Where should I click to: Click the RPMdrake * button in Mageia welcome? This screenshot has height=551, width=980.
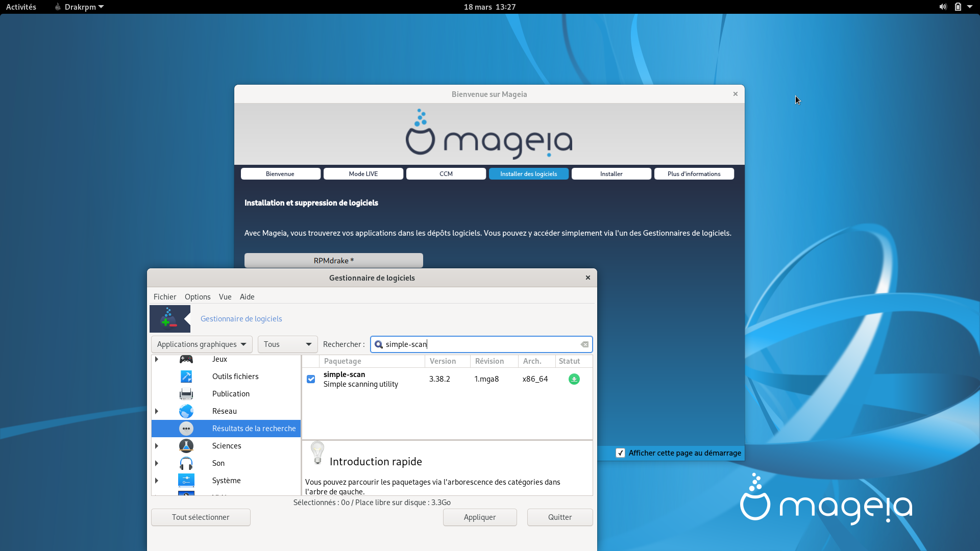point(334,260)
